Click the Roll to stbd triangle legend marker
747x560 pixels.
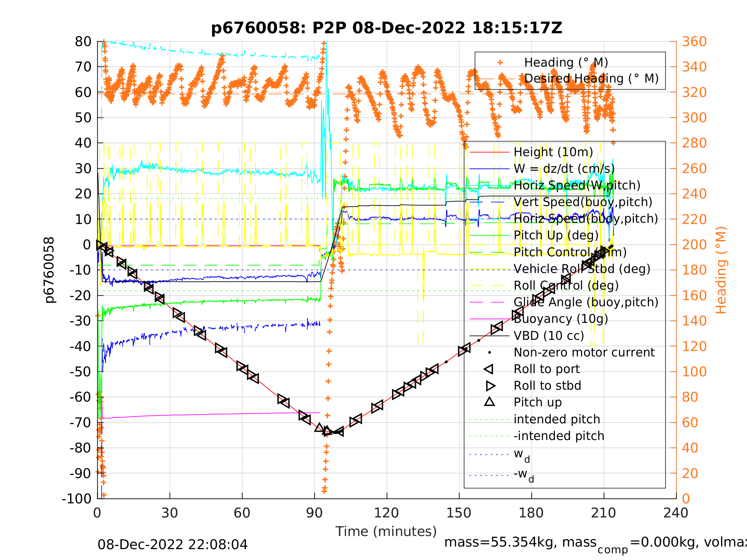490,386
